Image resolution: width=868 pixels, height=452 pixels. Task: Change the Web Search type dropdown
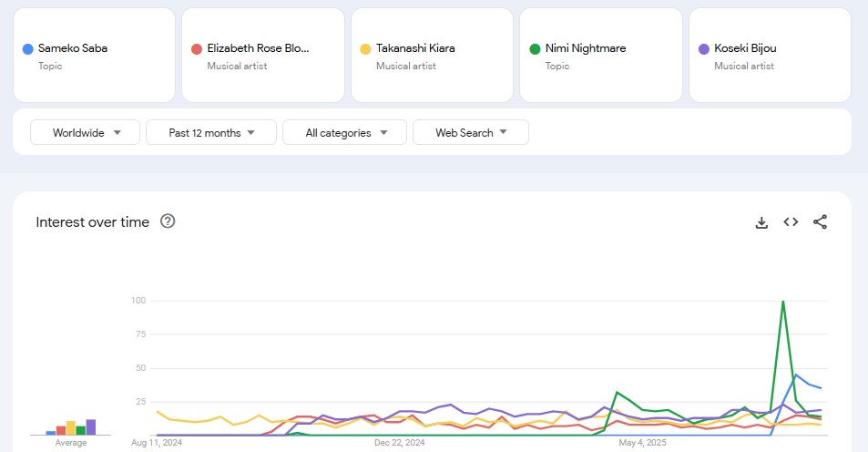click(x=470, y=132)
